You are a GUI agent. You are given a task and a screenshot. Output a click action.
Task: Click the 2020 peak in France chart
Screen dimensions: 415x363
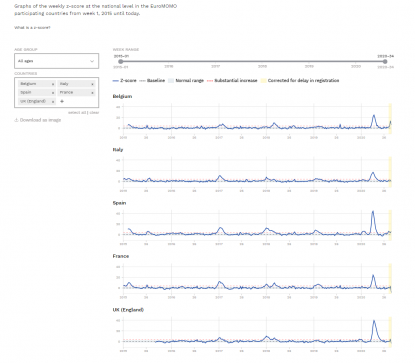pos(373,276)
